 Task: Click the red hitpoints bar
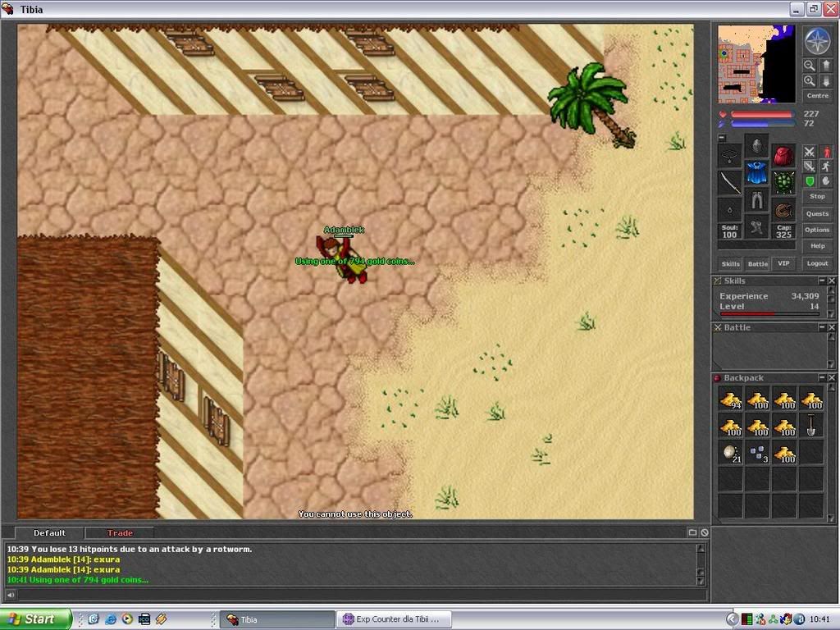click(x=762, y=114)
